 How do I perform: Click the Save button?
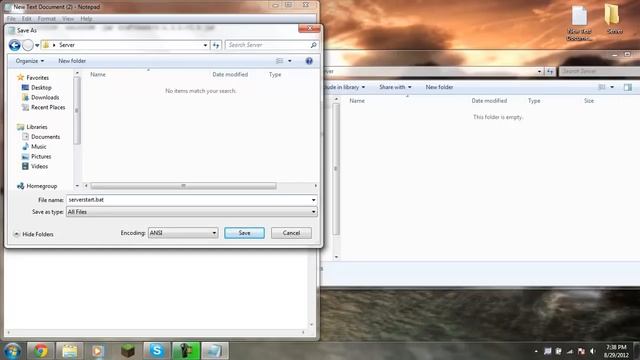pyautogui.click(x=244, y=233)
